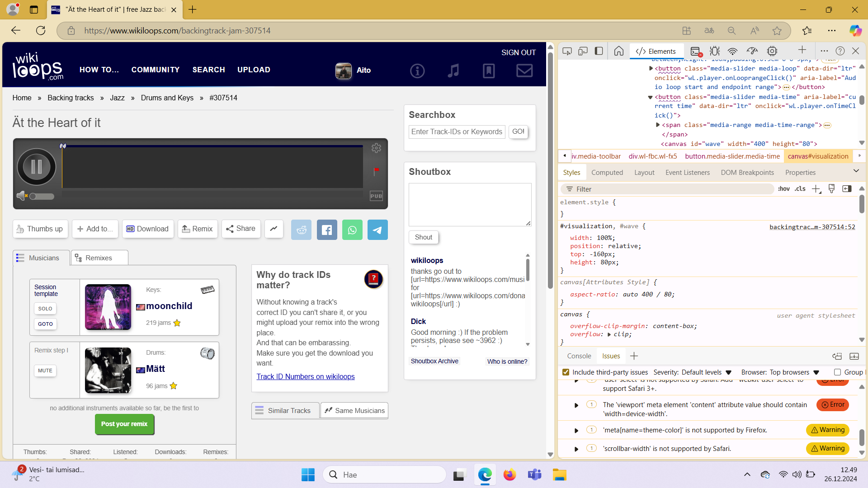Open Track ID Numbers on wikiloops link
Screen dimensions: 868x488
coord(306,376)
